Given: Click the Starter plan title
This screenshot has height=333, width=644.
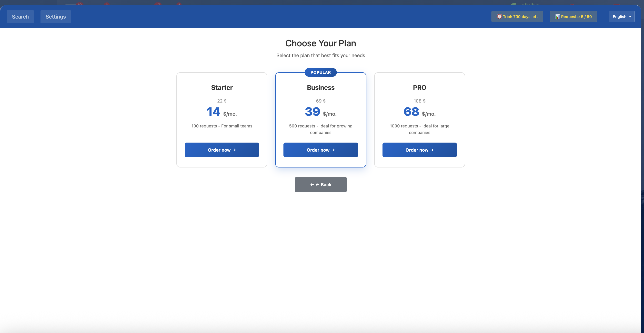Looking at the screenshot, I should (222, 88).
